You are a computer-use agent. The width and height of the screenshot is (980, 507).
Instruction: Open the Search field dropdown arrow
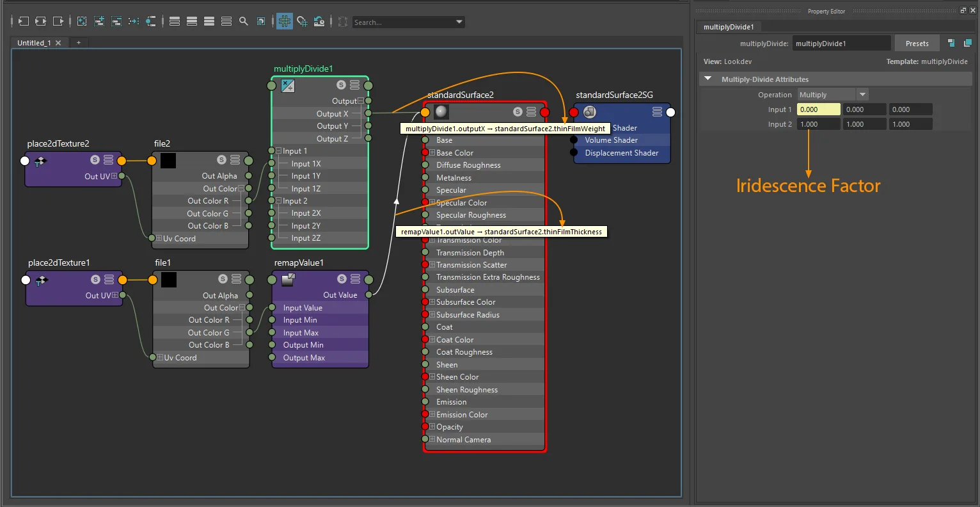459,22
